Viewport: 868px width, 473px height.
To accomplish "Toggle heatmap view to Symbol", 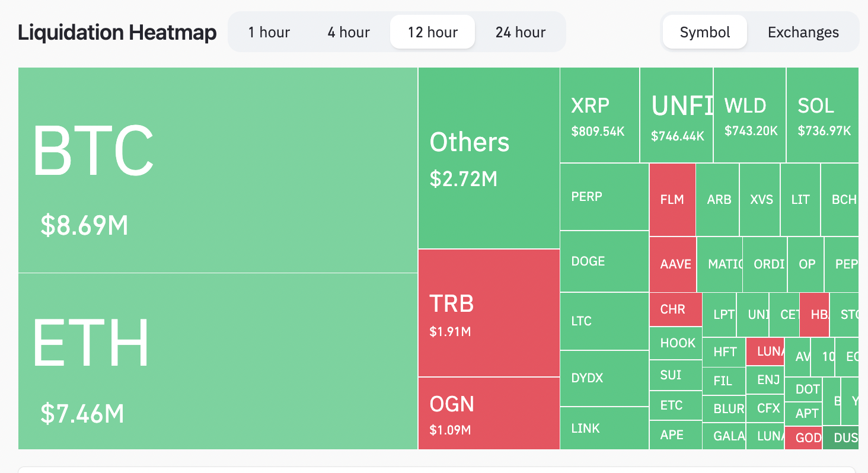I will 704,32.
